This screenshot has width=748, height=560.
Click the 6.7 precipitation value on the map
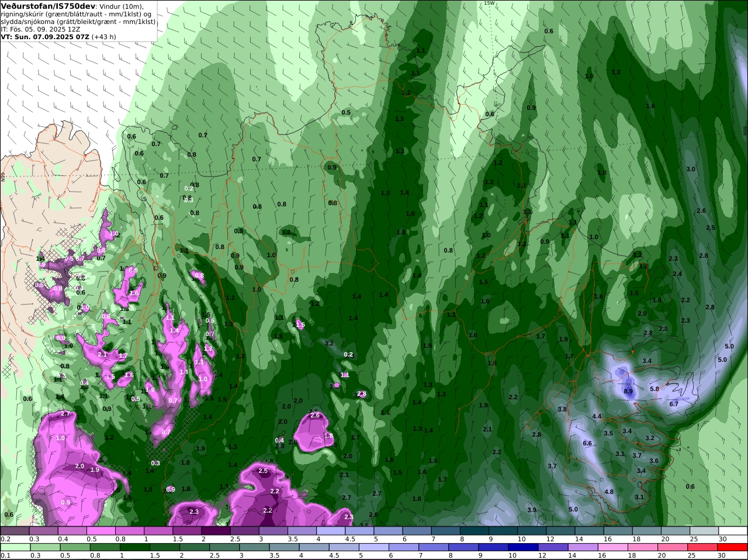tap(674, 404)
